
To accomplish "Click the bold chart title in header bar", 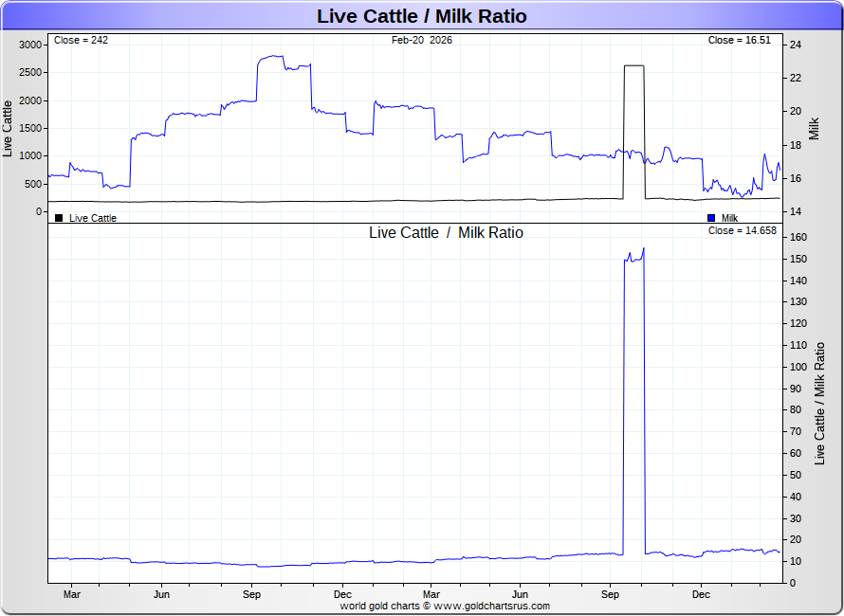I will click(421, 16).
